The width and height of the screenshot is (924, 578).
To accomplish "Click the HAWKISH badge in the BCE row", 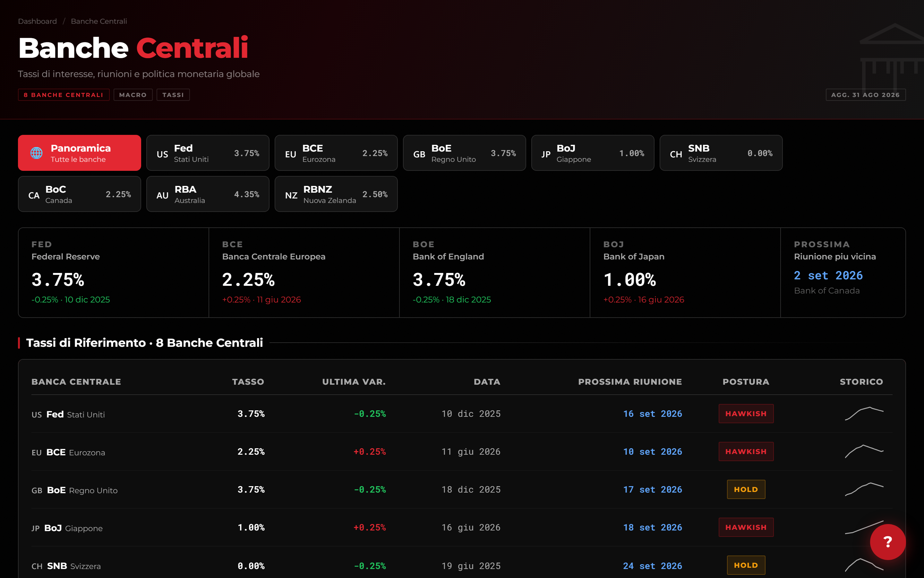I will click(746, 451).
